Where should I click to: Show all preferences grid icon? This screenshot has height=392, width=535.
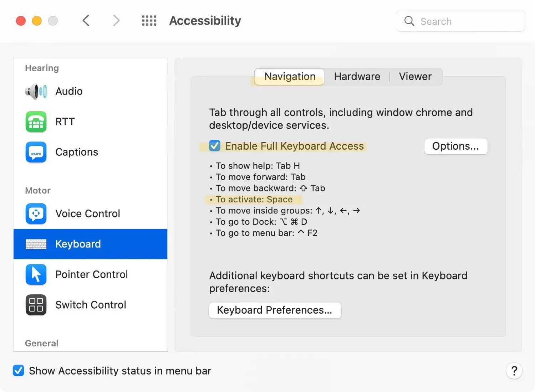pos(149,21)
